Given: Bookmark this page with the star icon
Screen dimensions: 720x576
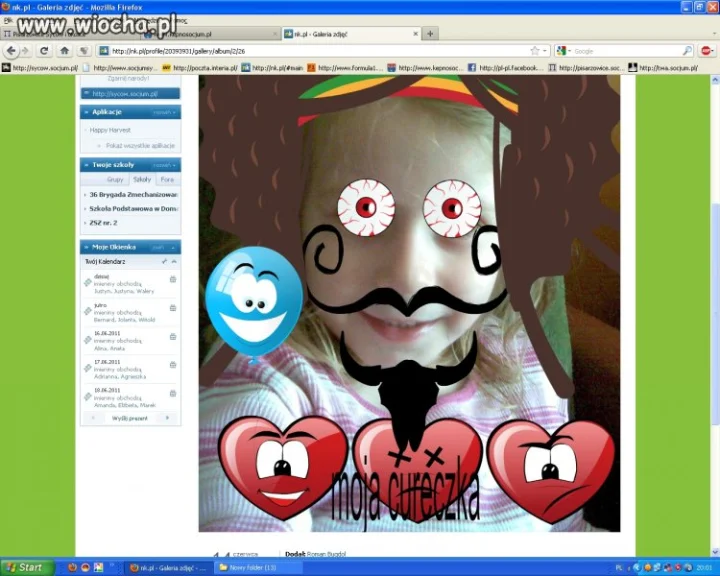Looking at the screenshot, I should click(x=534, y=51).
